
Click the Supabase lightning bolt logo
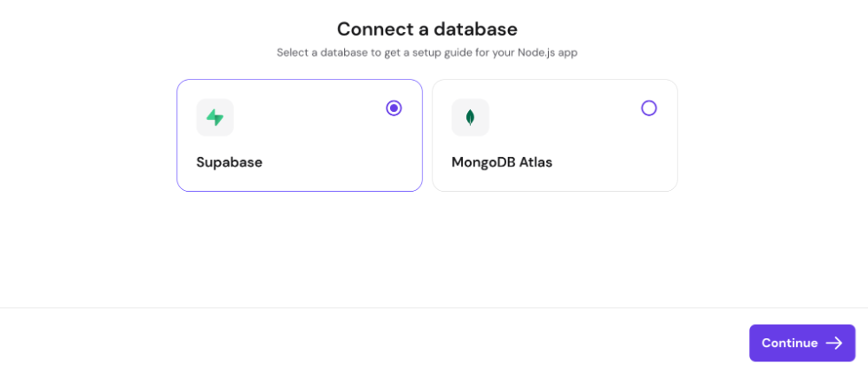(x=215, y=117)
